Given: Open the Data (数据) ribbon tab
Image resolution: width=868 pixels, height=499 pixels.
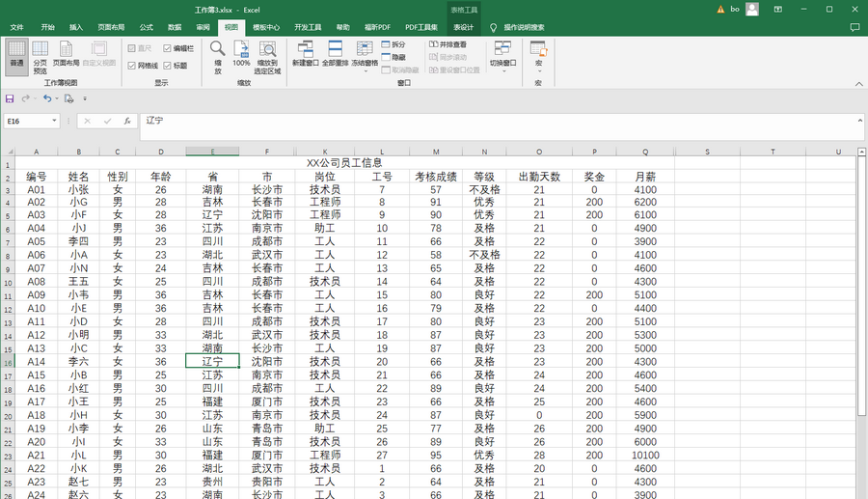Looking at the screenshot, I should click(174, 28).
